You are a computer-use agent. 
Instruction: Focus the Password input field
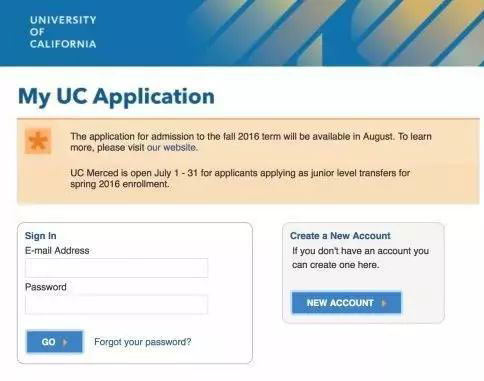point(116,304)
